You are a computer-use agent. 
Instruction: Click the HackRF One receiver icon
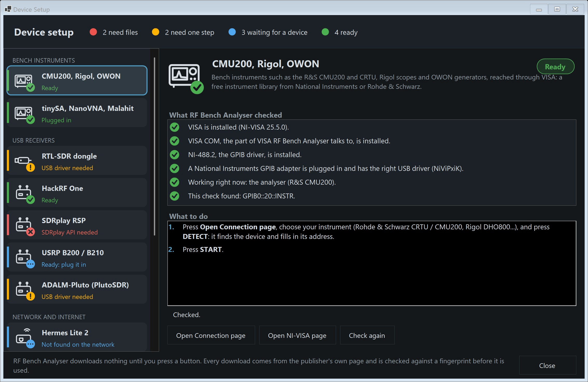25,194
